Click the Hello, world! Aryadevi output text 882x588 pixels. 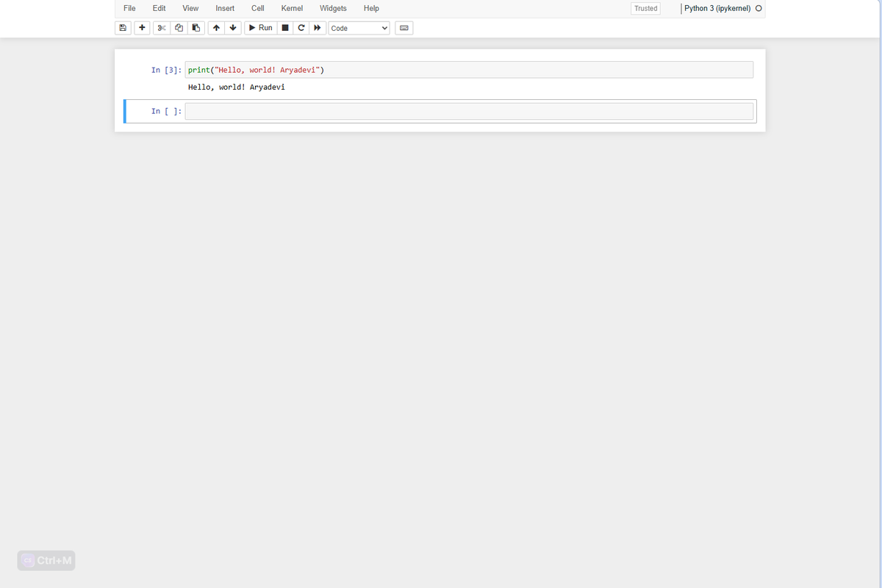(x=236, y=87)
